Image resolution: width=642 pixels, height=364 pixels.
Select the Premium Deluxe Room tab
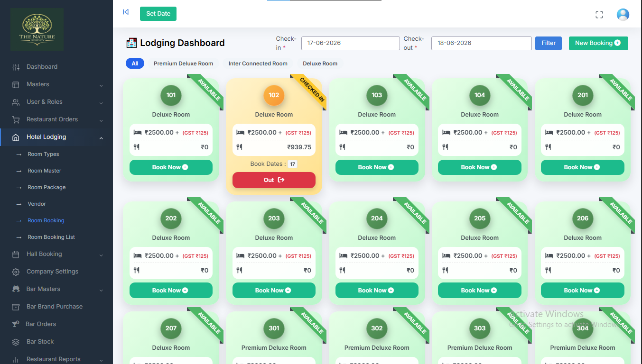(183, 64)
